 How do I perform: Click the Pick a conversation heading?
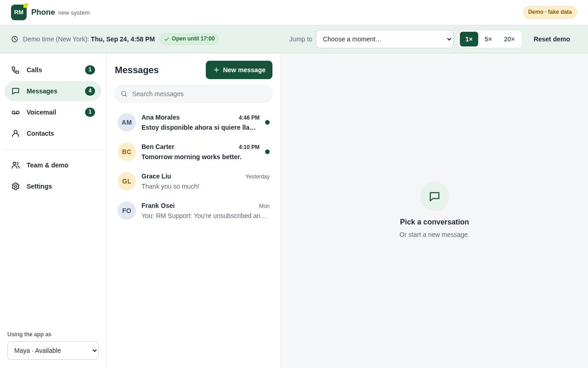435,222
